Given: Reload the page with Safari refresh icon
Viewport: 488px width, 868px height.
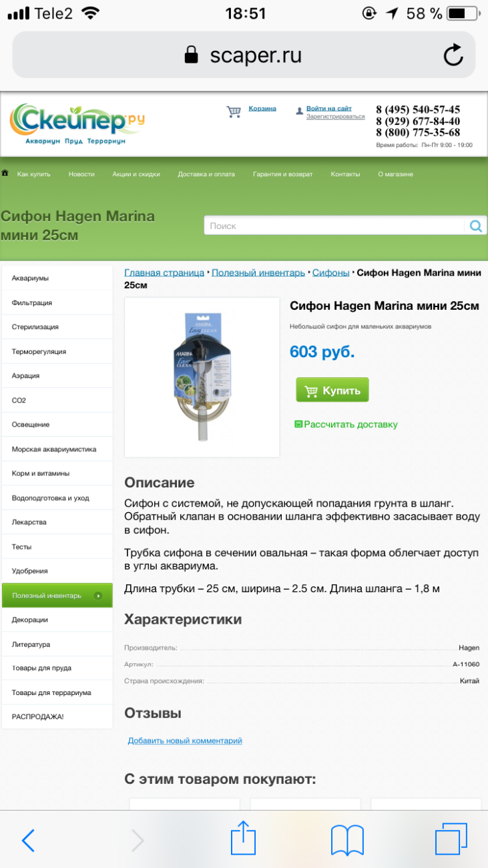Looking at the screenshot, I should click(453, 55).
